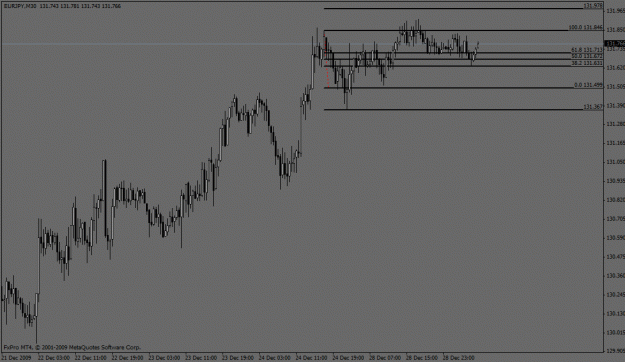Screen dimensions: 625x362
Task: Click 21 Dec 2009 on the time axis
Action: point(16,358)
